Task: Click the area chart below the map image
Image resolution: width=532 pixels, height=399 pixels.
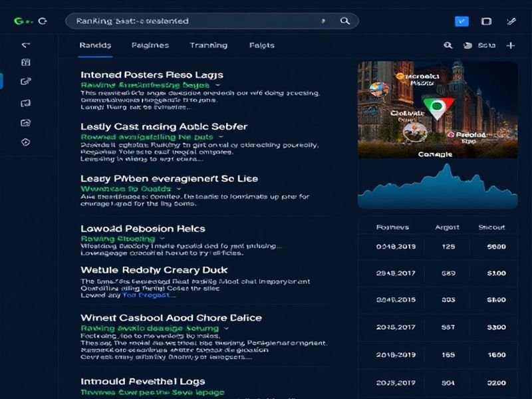Action: click(x=438, y=188)
